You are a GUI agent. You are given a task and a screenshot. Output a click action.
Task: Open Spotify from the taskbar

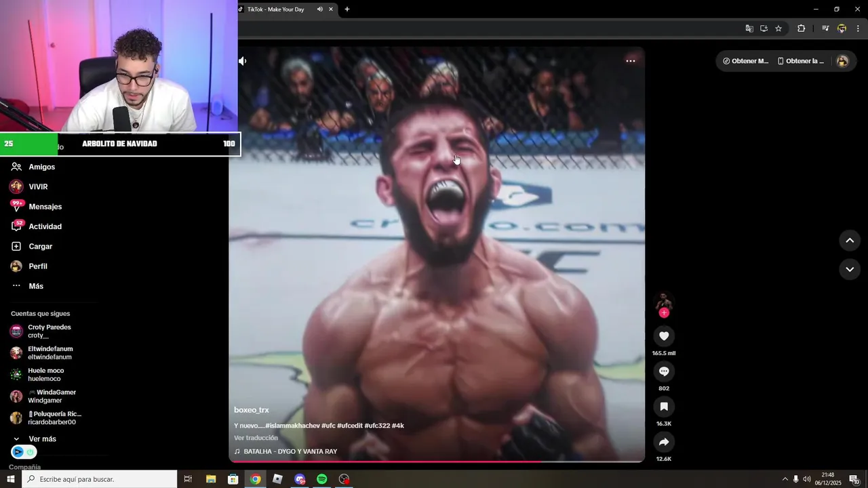(x=322, y=479)
